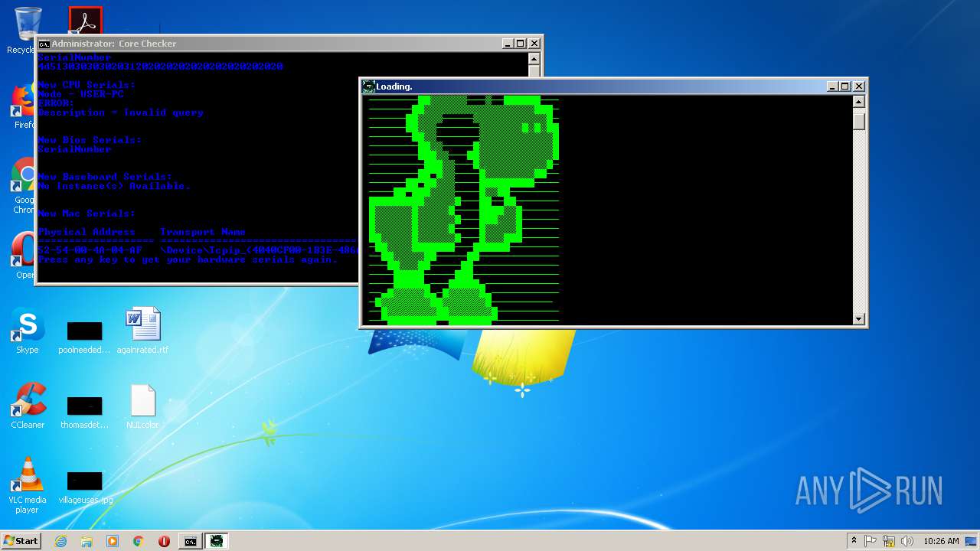Viewport: 980px width, 551px height.
Task: Click the Loading window scroll up arrow
Action: click(859, 102)
